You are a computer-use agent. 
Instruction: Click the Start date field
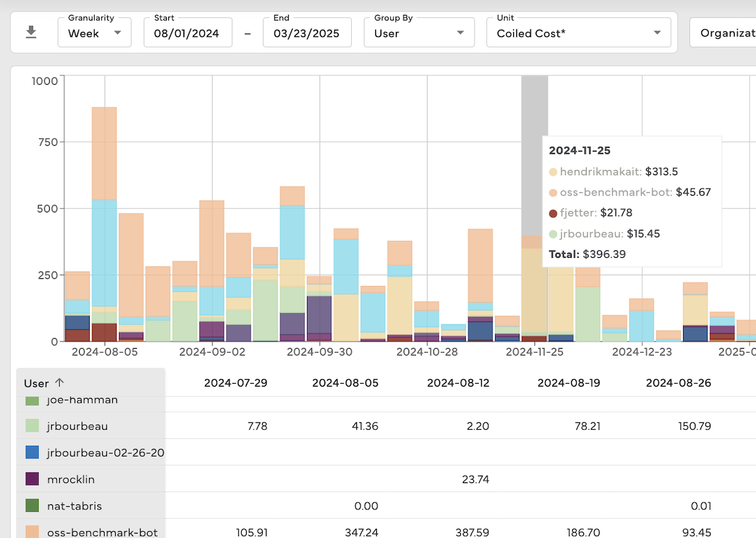pyautogui.click(x=187, y=33)
